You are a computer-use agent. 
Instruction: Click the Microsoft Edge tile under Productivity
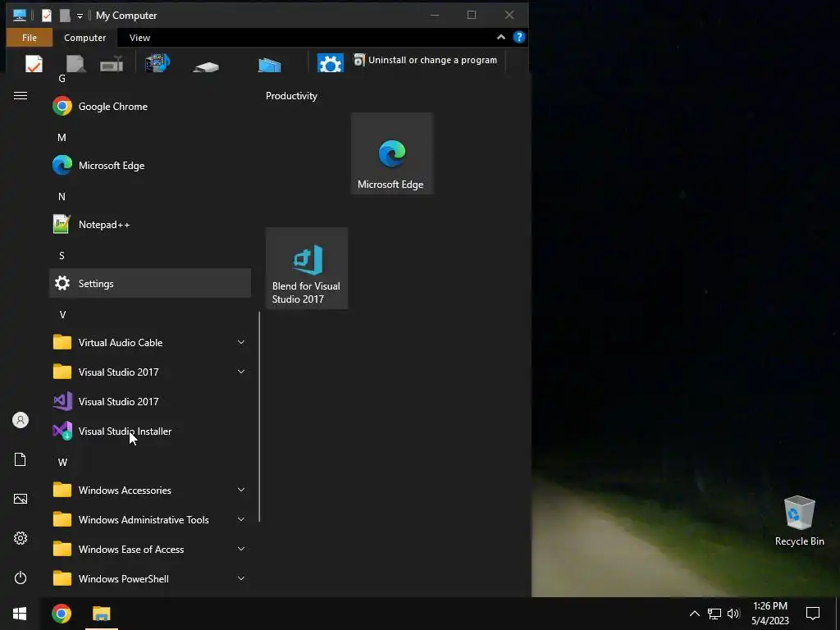(x=392, y=153)
